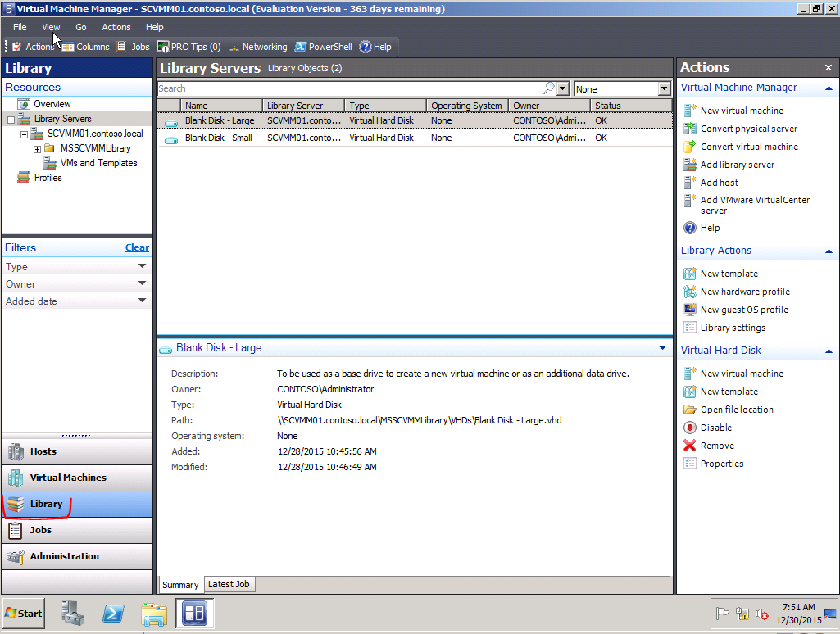Clear all filters

tap(137, 247)
